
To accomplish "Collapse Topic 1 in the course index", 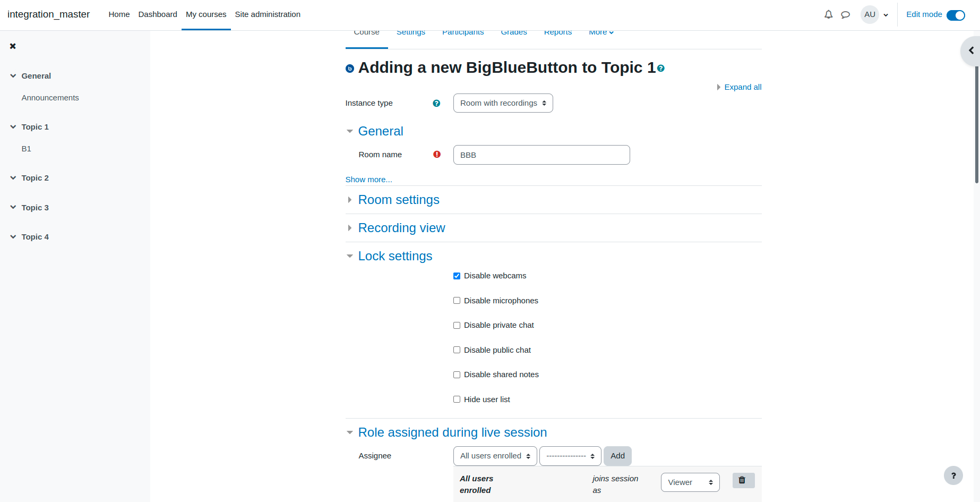I will (x=13, y=127).
